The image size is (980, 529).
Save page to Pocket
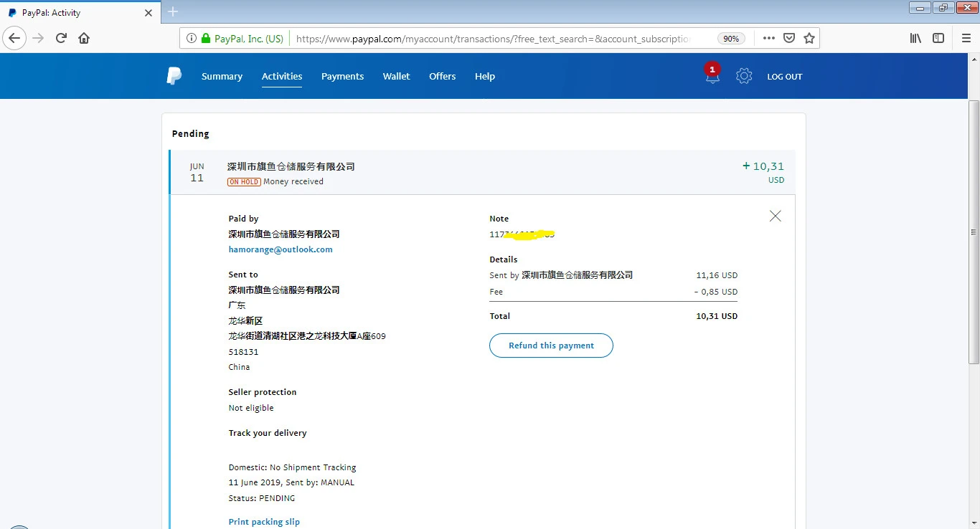tap(789, 39)
